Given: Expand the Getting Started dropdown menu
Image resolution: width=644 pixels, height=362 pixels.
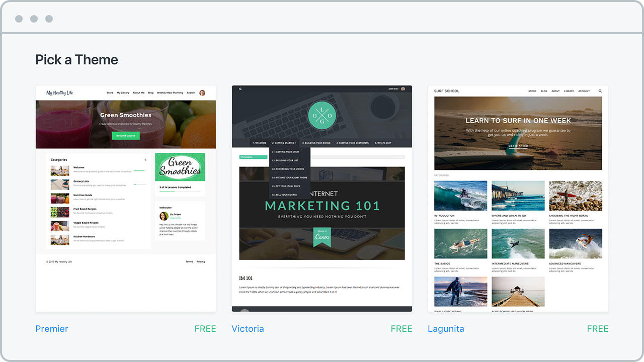Looking at the screenshot, I should pos(284,143).
